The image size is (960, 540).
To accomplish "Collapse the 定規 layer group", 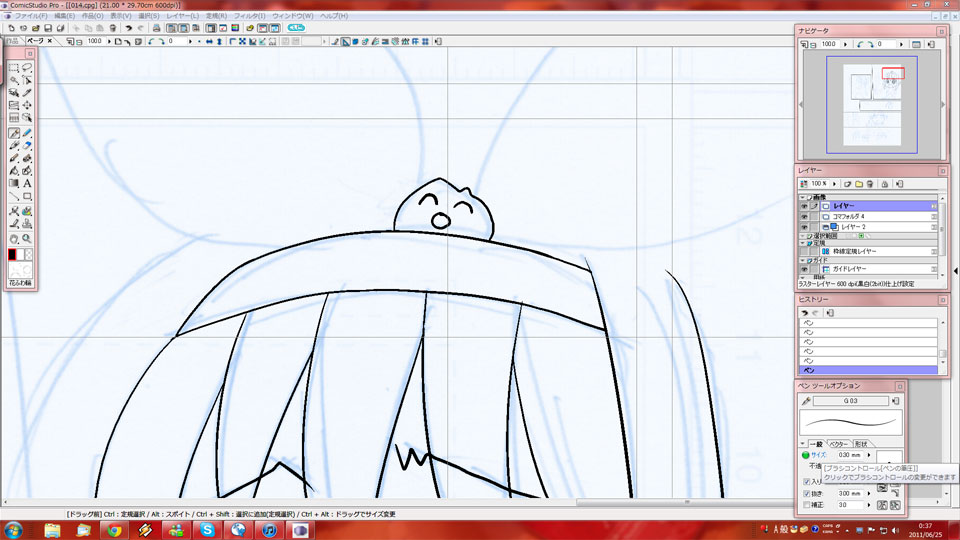I will [803, 243].
